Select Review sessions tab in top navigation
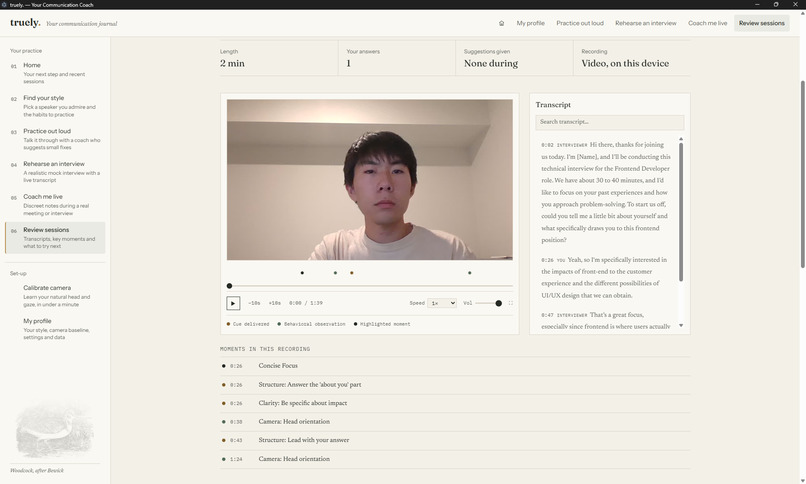 (761, 23)
